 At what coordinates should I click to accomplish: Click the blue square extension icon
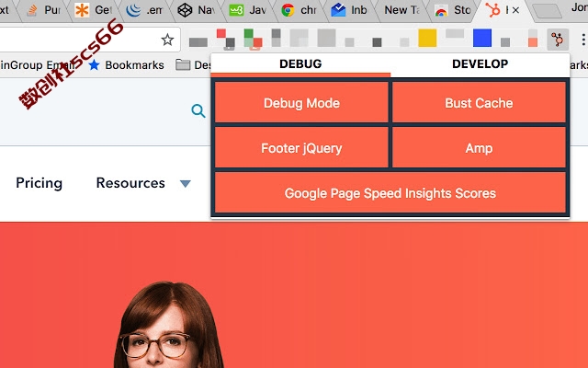481,38
